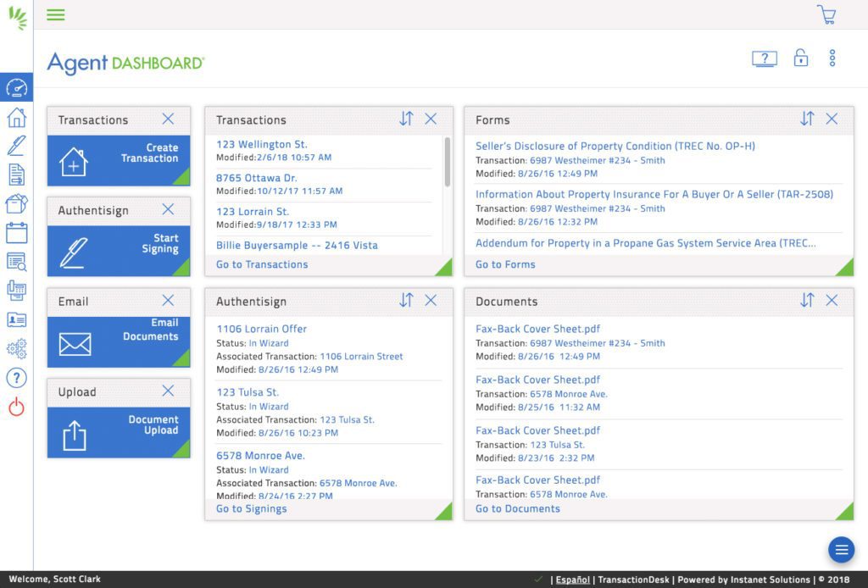Open the three-dot options menu in header
This screenshot has width=868, height=588.
832,58
